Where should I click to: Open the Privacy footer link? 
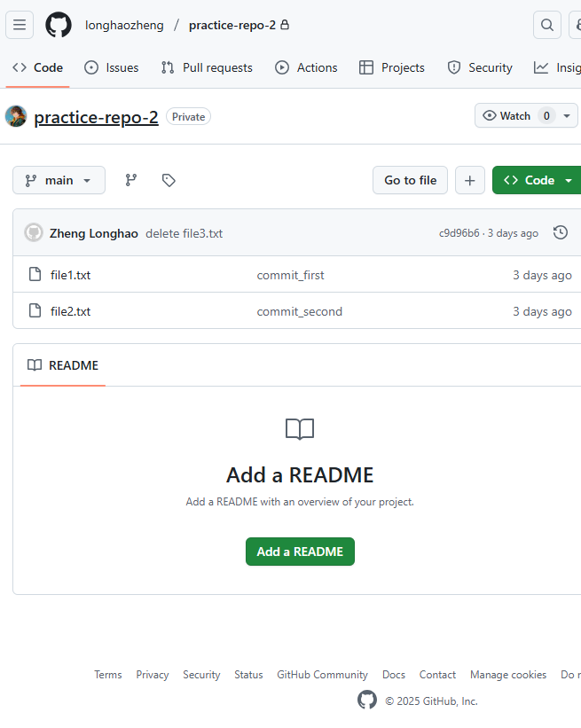(153, 675)
